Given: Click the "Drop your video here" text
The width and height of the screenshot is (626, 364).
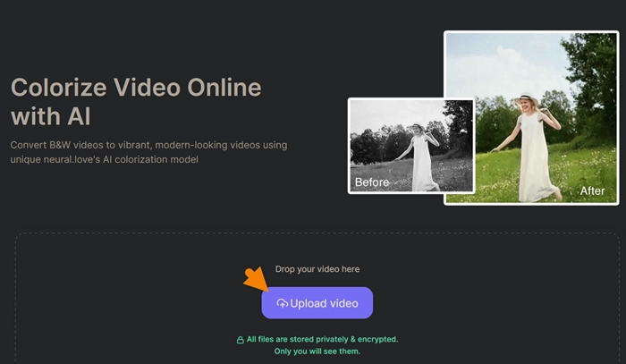Looking at the screenshot, I should point(317,269).
